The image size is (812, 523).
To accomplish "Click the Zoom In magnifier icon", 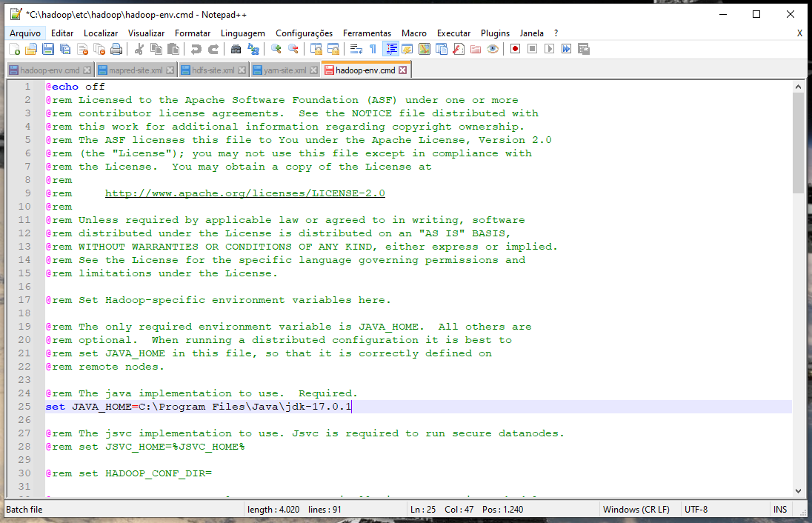I will pos(276,49).
